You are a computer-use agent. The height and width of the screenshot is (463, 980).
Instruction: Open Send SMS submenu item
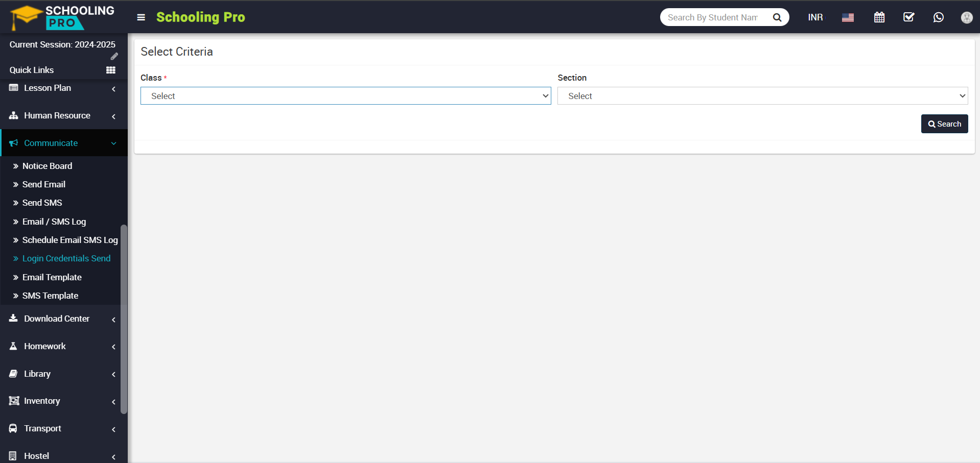click(42, 203)
